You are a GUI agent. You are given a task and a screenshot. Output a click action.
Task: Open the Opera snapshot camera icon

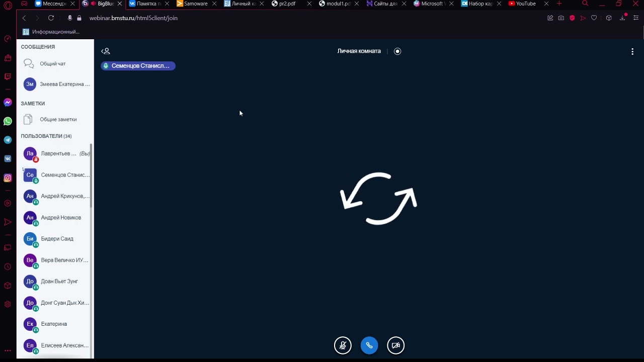point(561,18)
